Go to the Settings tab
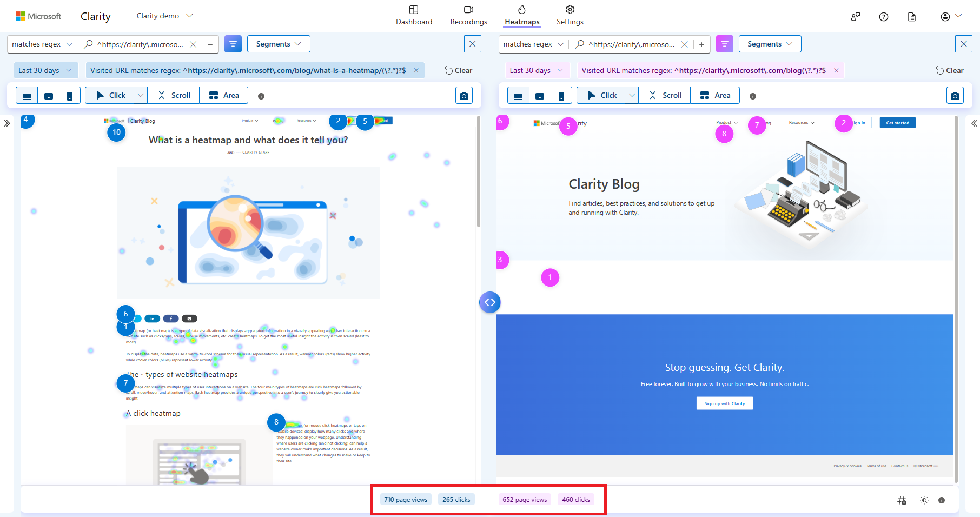 (570, 16)
